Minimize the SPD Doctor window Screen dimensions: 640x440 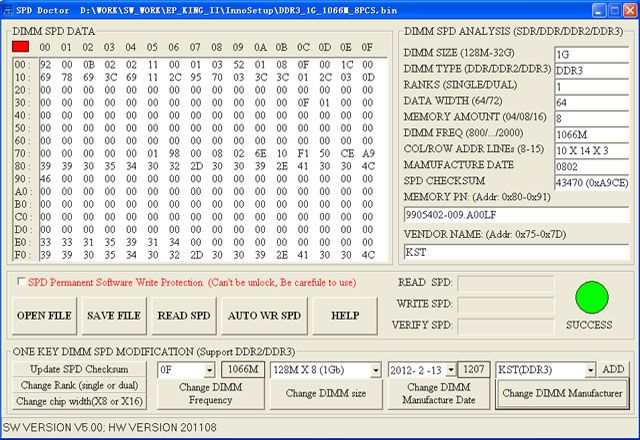pyautogui.click(x=599, y=10)
